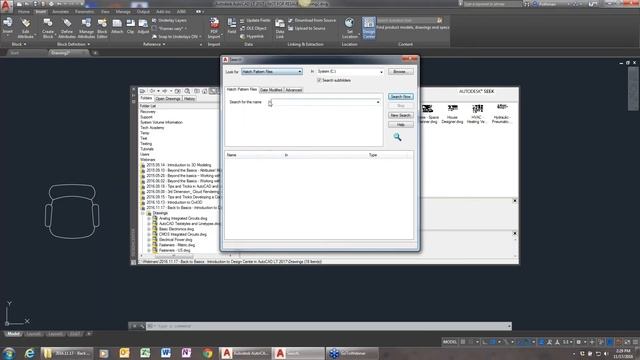Open the Manage ribbon tab
640x360 pixels.
tap(123, 12)
